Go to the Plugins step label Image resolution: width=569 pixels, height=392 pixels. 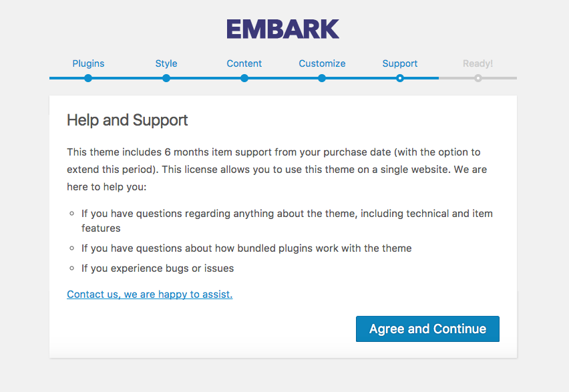coord(88,63)
